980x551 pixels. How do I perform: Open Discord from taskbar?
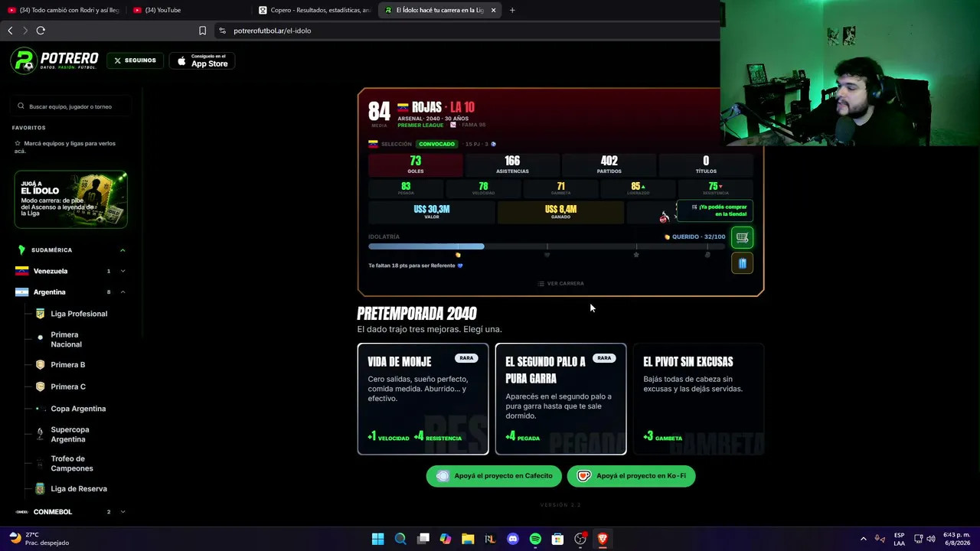point(512,539)
